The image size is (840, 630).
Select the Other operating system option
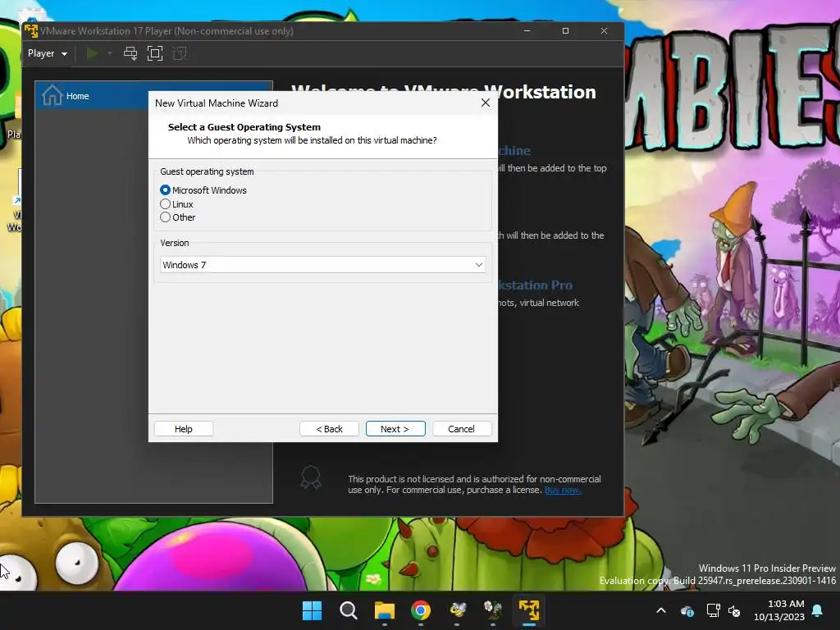coord(165,217)
